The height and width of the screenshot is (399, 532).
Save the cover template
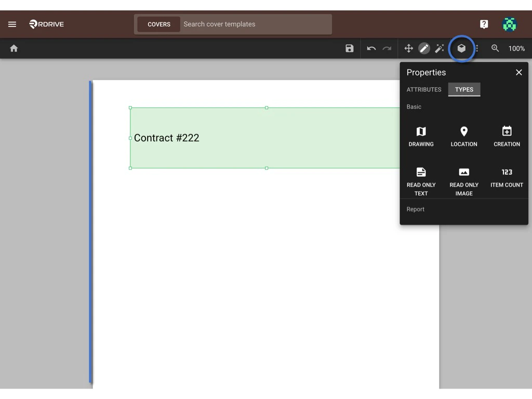pos(349,48)
